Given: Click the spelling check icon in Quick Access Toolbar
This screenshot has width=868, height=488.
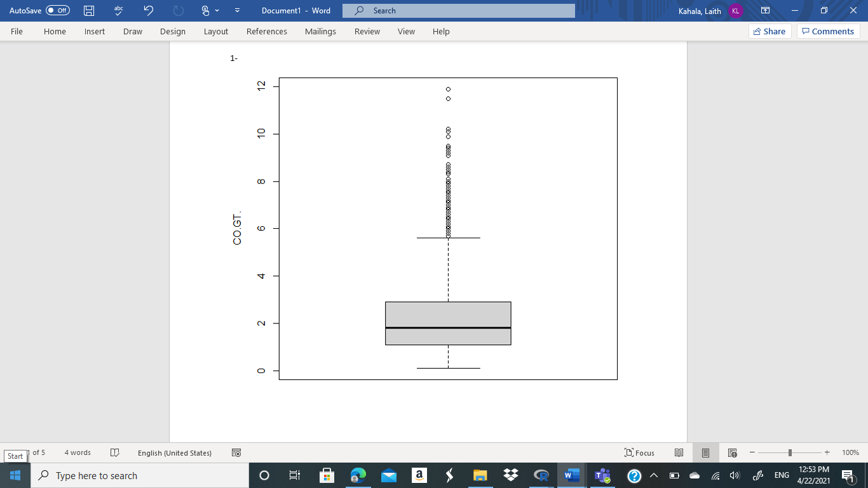Looking at the screenshot, I should tap(118, 10).
